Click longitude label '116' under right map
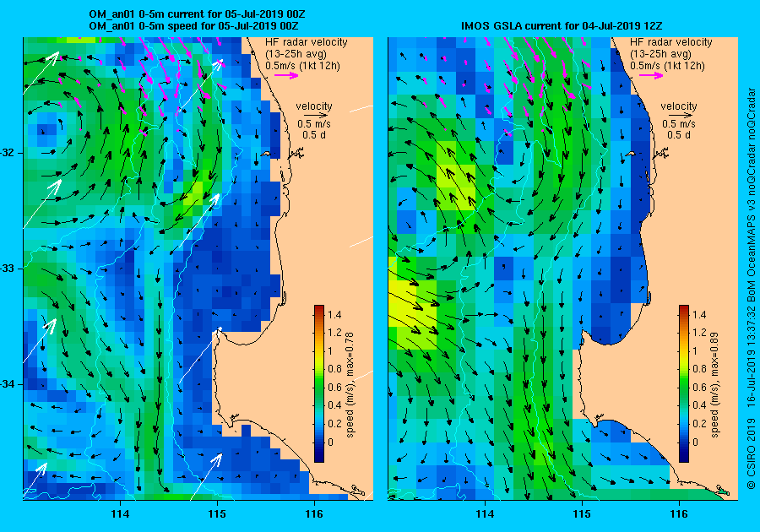The width and height of the screenshot is (760, 532). click(x=679, y=514)
